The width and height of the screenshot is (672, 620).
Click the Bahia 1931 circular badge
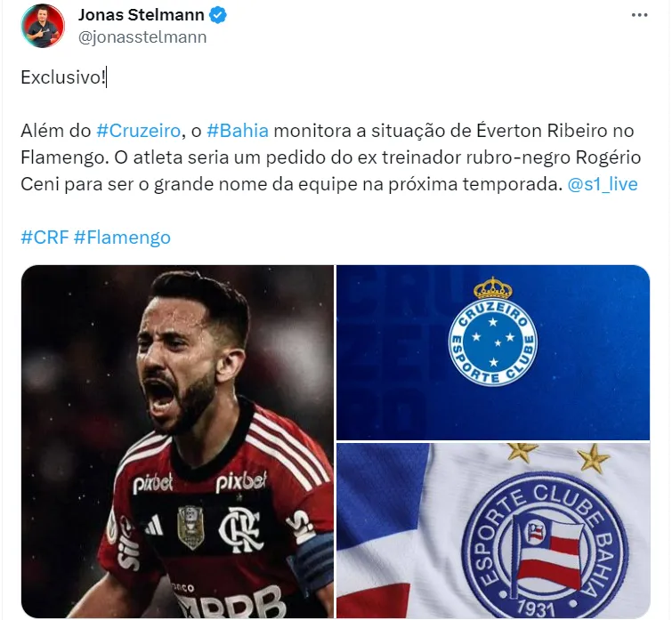tap(545, 544)
